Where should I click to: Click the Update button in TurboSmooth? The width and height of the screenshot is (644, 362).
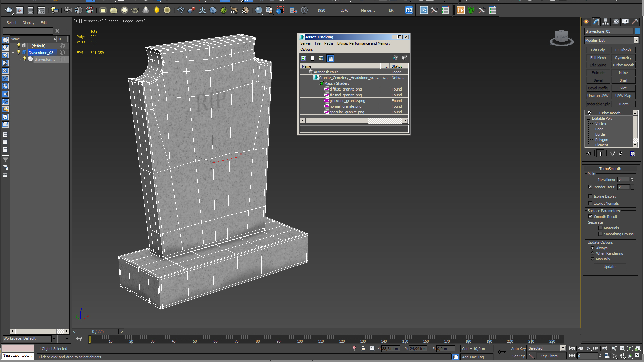click(x=609, y=267)
